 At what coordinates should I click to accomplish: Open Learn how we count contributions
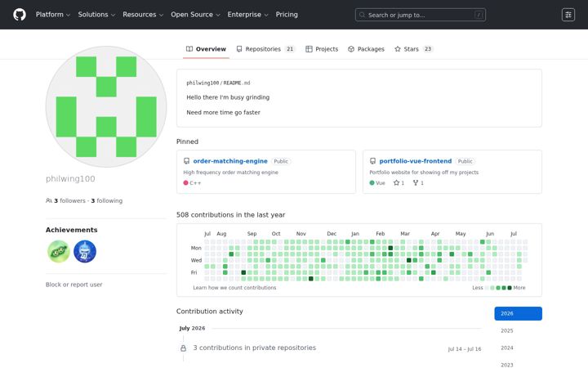(x=234, y=288)
